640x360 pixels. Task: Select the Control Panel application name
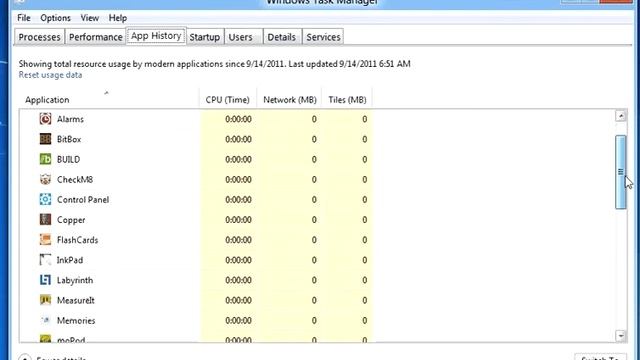(x=83, y=200)
